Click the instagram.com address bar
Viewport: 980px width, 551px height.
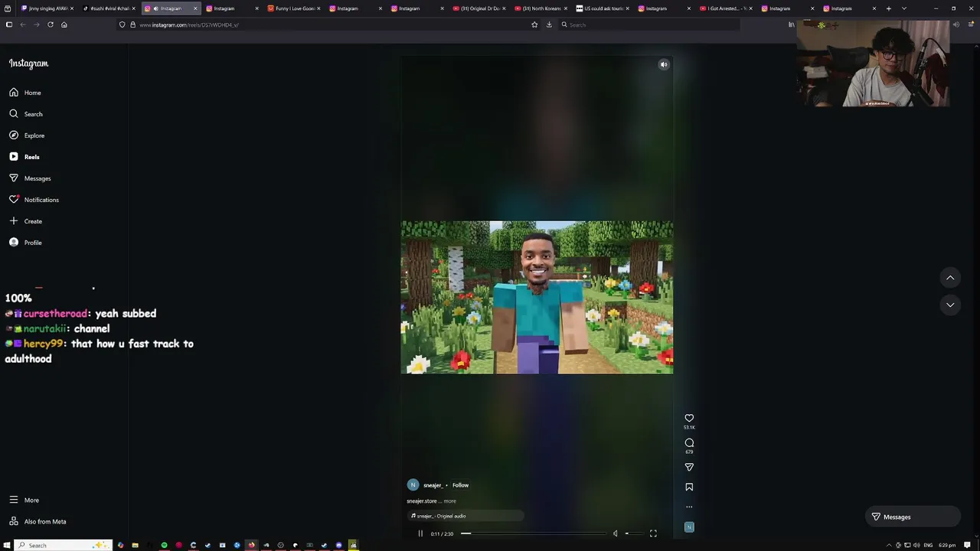click(329, 24)
